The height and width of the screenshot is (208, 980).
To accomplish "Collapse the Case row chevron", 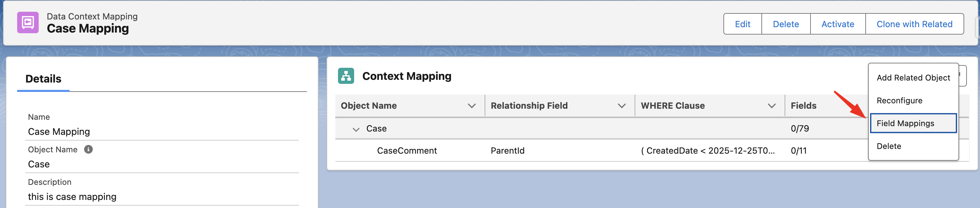I will (356, 129).
